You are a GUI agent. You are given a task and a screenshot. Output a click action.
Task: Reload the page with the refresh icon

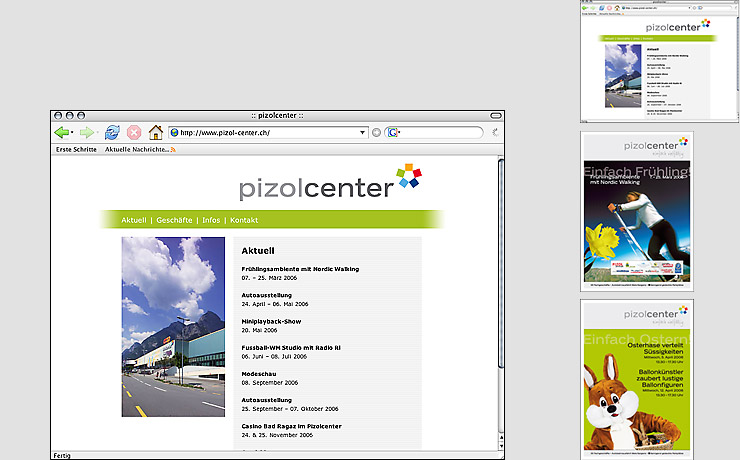(x=112, y=133)
